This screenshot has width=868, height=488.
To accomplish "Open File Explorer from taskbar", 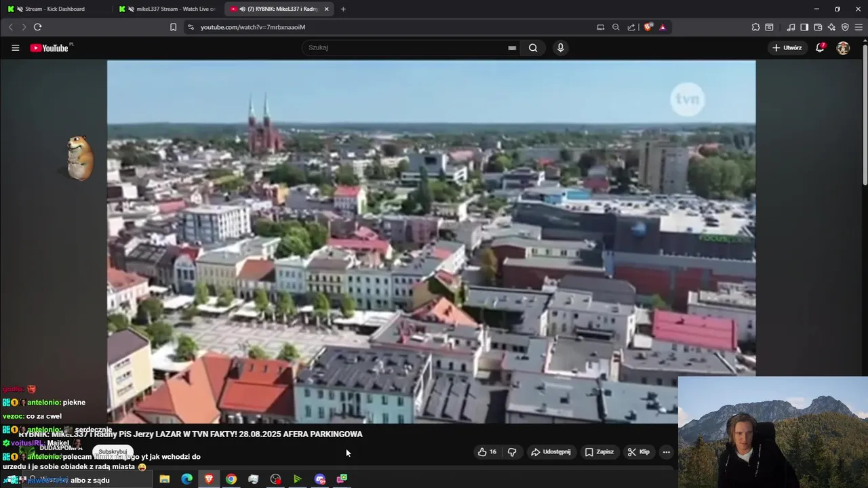I will (164, 479).
